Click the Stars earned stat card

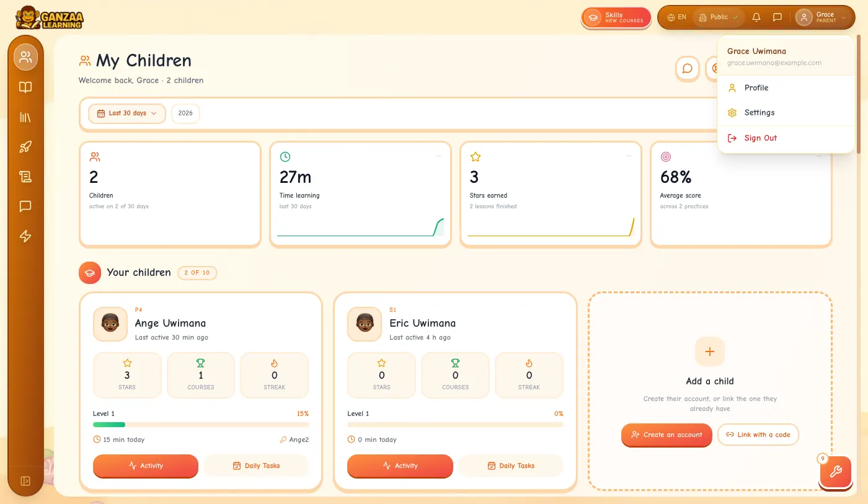(x=551, y=195)
